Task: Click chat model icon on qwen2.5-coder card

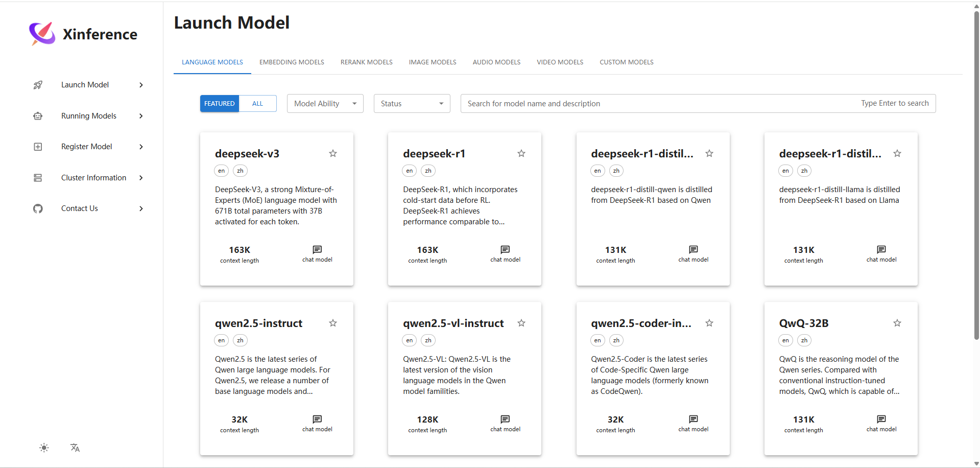Action: coord(694,419)
